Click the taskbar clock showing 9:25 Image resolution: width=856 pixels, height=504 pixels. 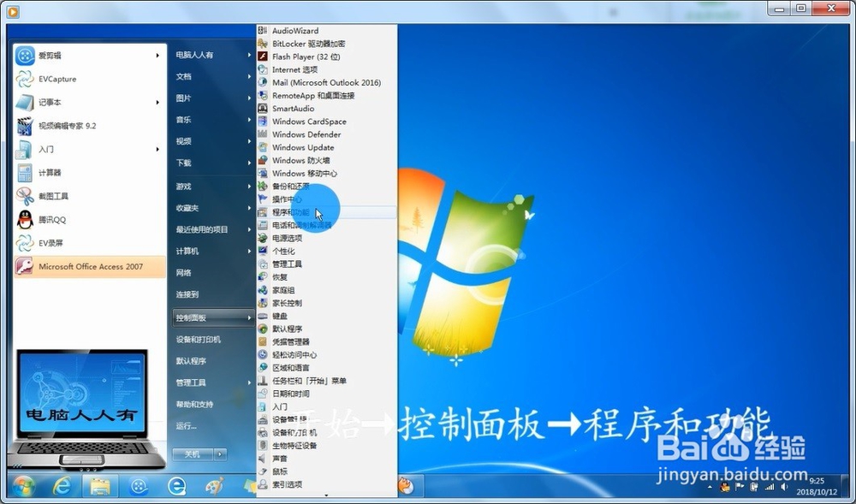tap(816, 487)
